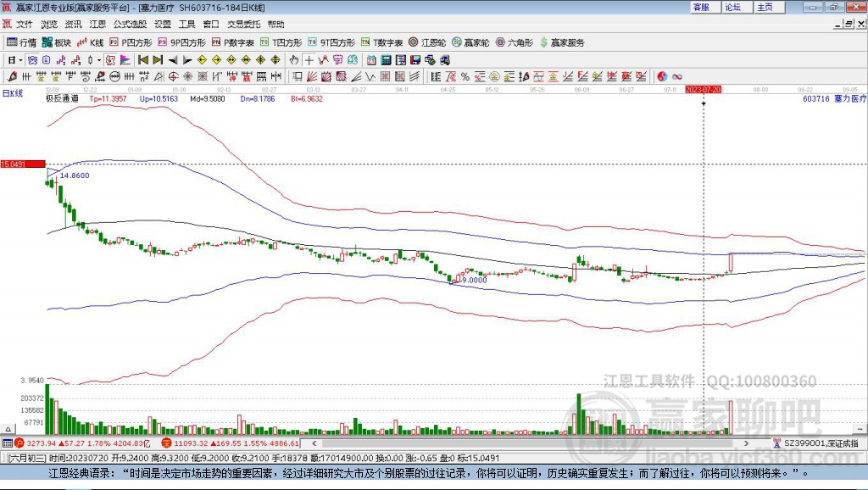Screen dimensions: 868x490
Task: Click the Up=10.5163 indicator value
Action: coord(159,98)
